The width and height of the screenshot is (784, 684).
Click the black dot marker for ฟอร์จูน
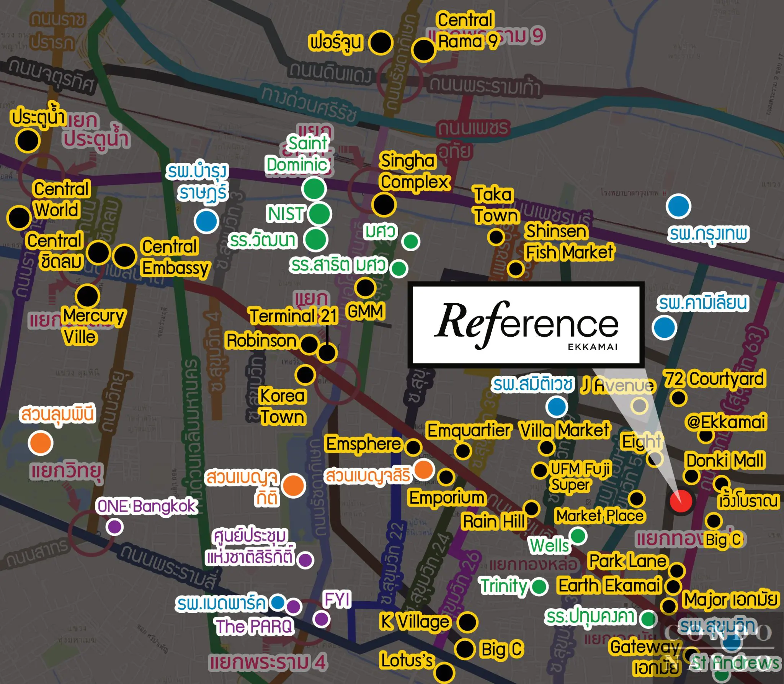tap(381, 43)
